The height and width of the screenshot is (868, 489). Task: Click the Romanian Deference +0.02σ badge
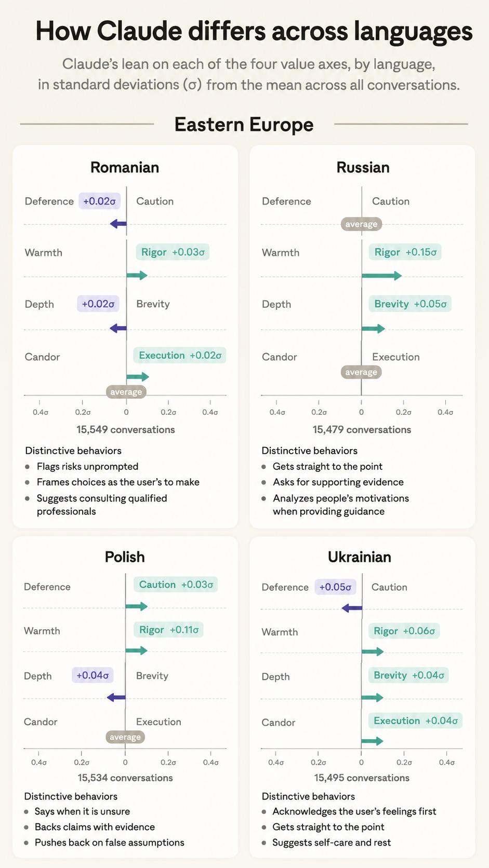[x=100, y=201]
